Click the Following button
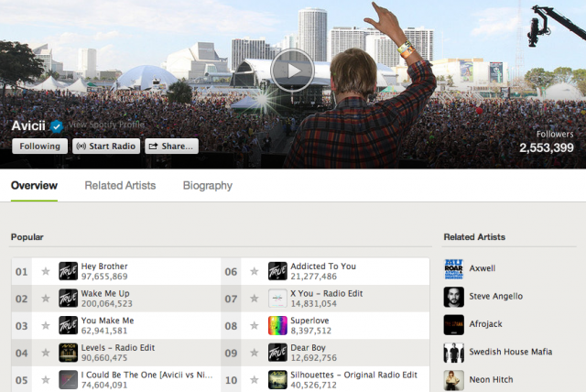 point(38,146)
